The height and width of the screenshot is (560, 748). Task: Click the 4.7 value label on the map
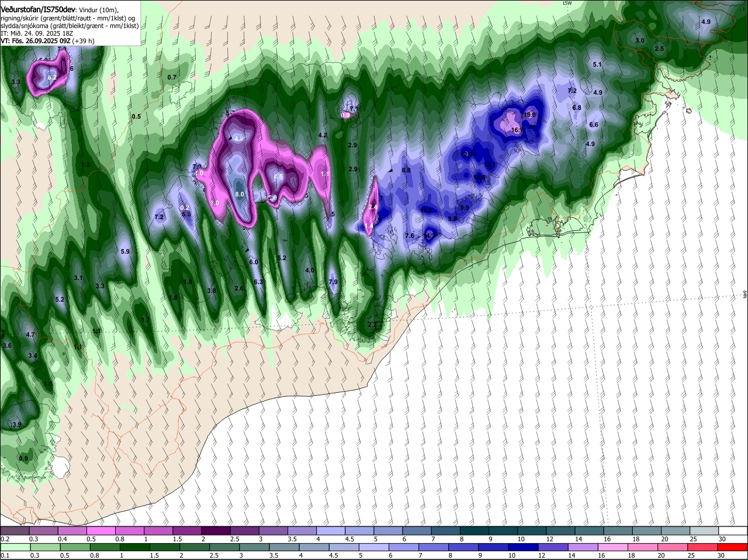tap(31, 334)
